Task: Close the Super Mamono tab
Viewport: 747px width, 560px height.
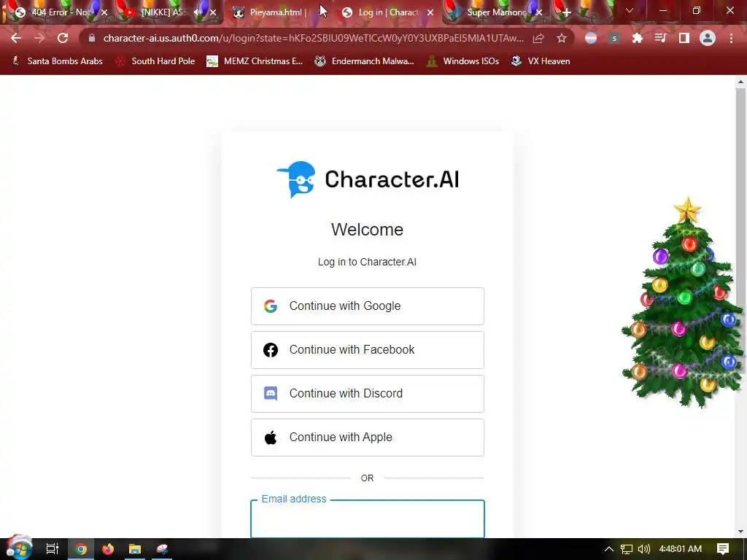Action: click(539, 12)
